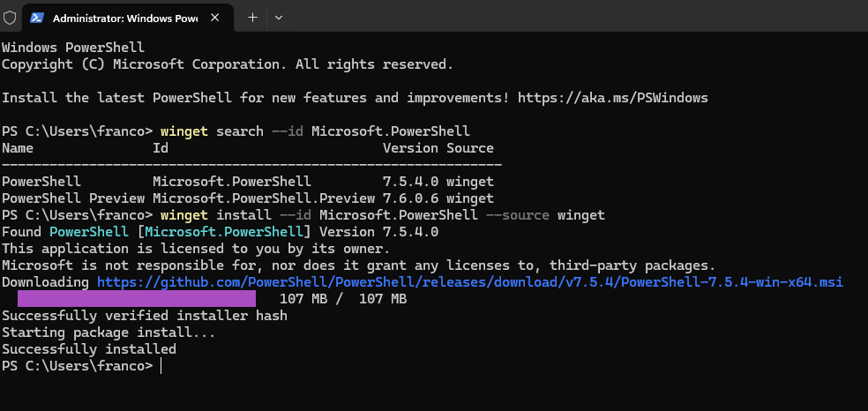Expand the new tab profile dropdown chevron

pos(279,17)
